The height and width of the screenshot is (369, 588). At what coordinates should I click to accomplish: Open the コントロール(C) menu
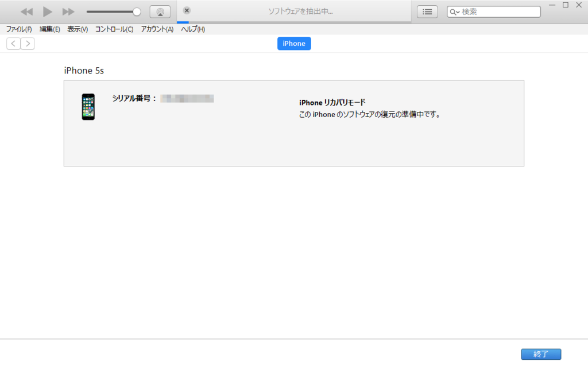pos(114,29)
